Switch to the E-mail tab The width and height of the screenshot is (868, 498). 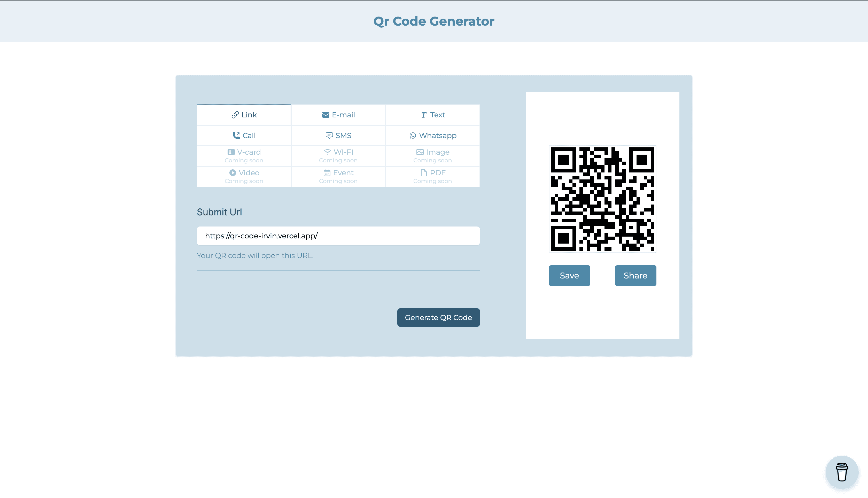click(x=338, y=115)
